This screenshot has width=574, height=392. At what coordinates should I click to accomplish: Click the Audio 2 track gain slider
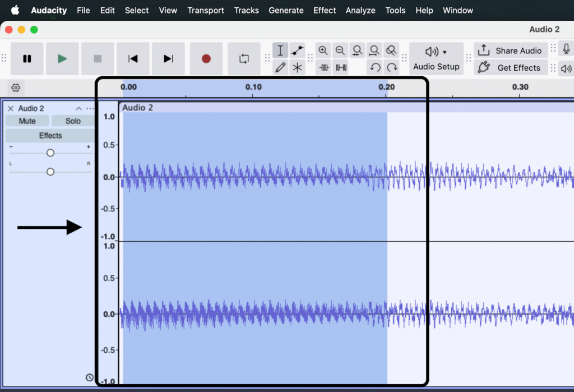[x=50, y=153]
